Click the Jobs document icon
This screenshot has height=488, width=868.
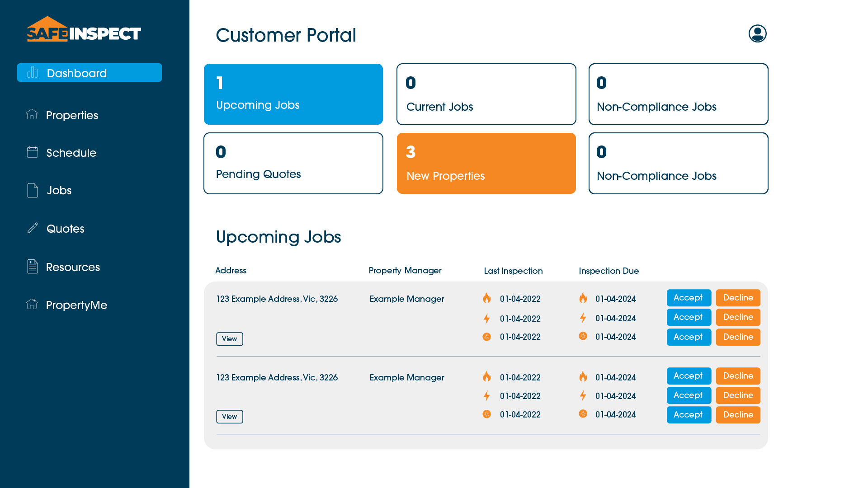click(32, 190)
